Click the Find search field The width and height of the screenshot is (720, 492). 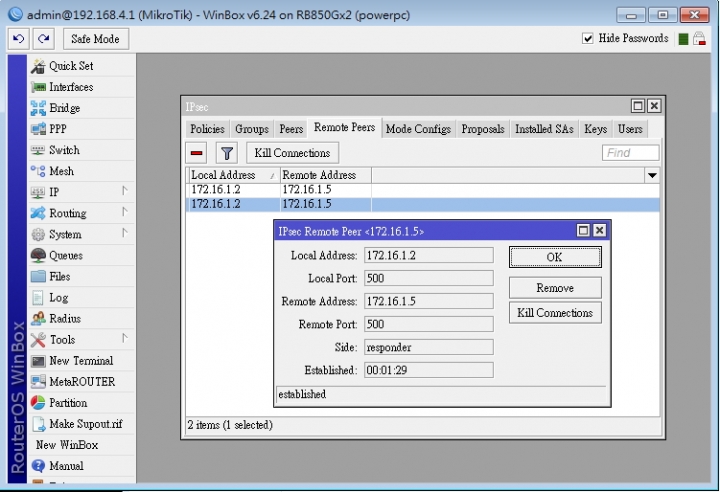point(630,153)
